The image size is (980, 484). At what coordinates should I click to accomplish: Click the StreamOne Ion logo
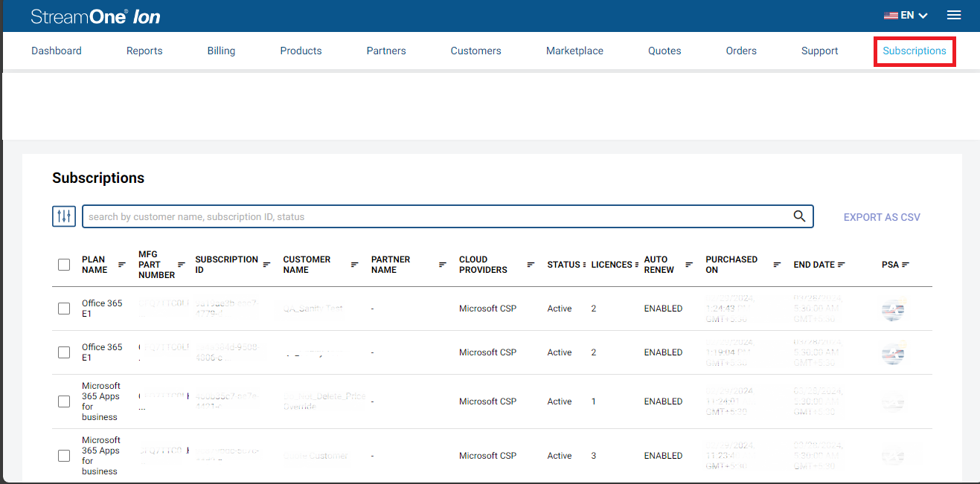[x=95, y=16]
